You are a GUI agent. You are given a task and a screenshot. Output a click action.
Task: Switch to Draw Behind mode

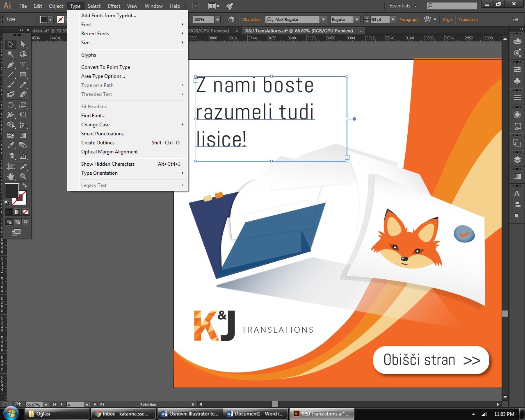point(17,222)
